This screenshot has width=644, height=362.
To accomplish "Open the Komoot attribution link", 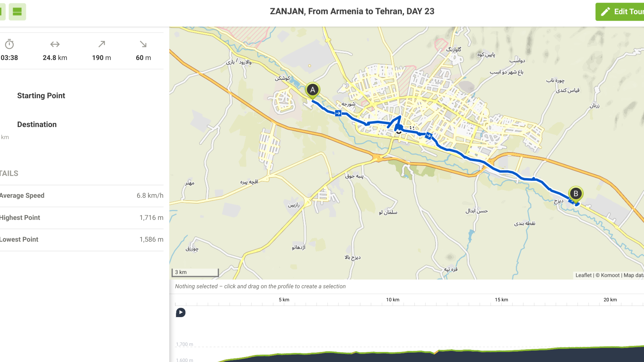I will pos(610,275).
